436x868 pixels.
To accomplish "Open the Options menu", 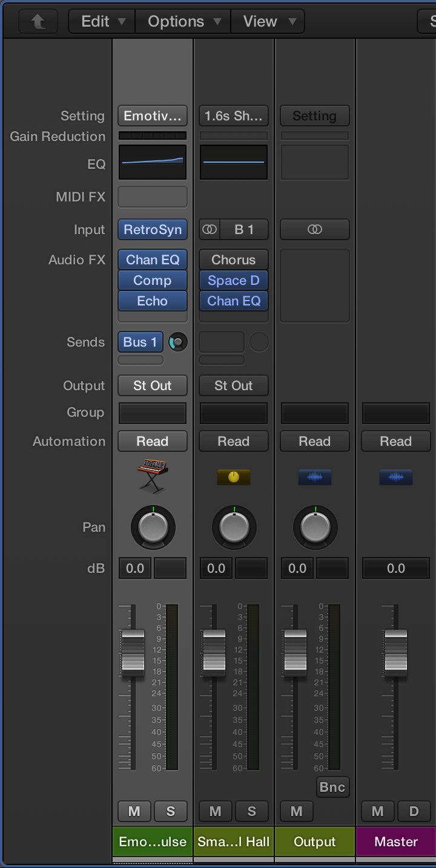I will pyautogui.click(x=183, y=21).
